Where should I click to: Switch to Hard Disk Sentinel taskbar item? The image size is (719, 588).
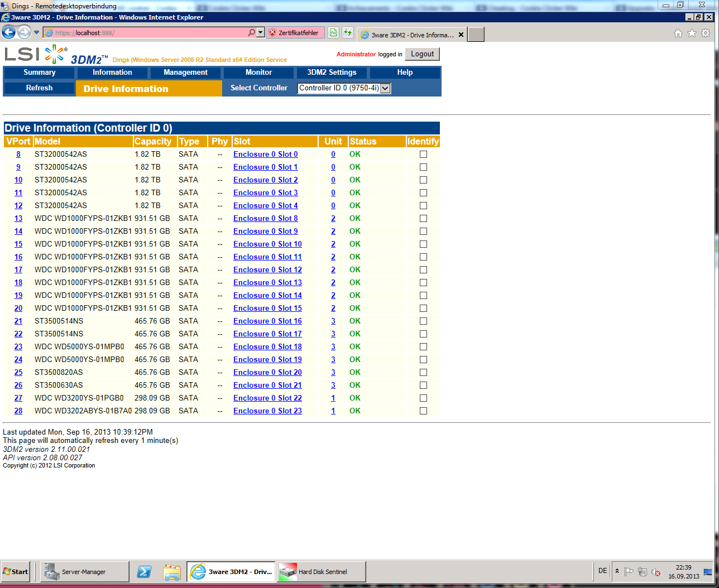click(322, 571)
